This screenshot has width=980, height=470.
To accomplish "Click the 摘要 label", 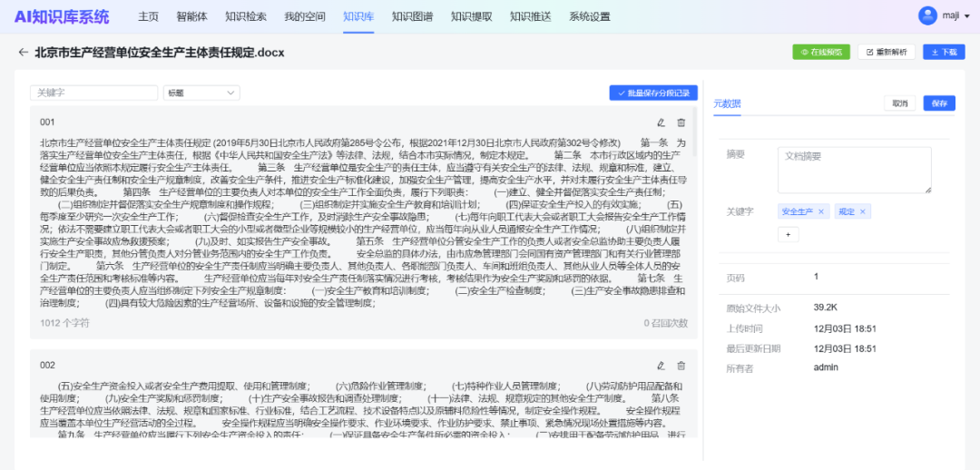I will 736,154.
